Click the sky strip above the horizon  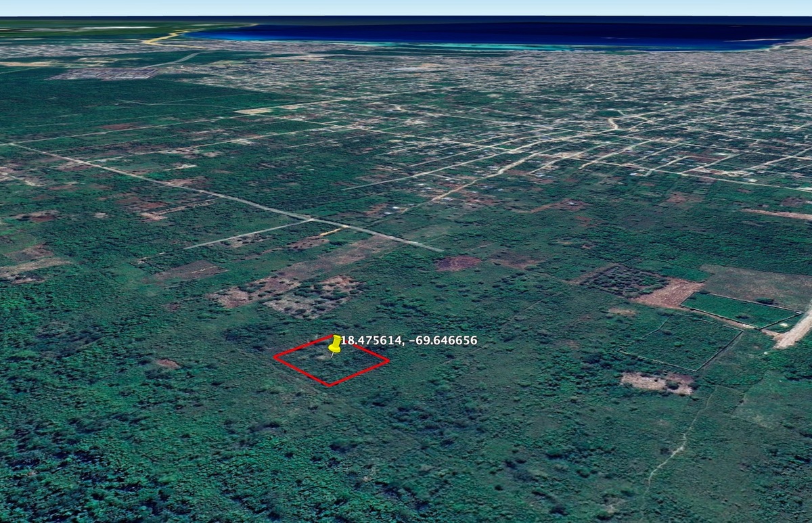coord(406,7)
